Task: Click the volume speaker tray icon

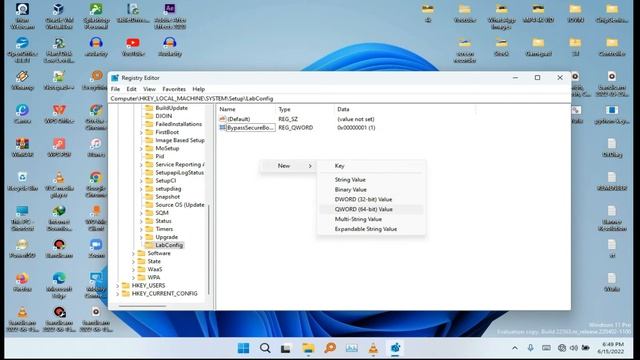Action: (574, 348)
